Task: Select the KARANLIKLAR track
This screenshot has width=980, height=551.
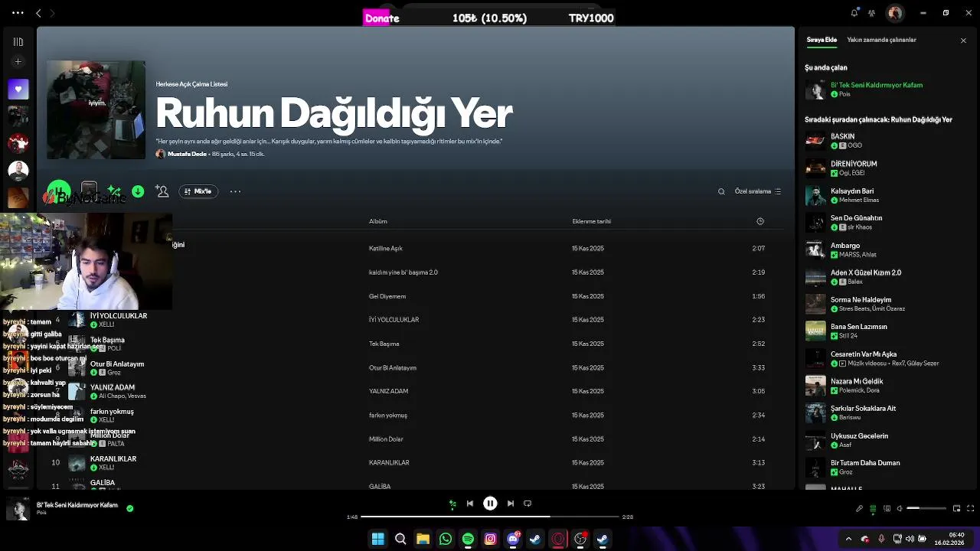Action: [113, 459]
